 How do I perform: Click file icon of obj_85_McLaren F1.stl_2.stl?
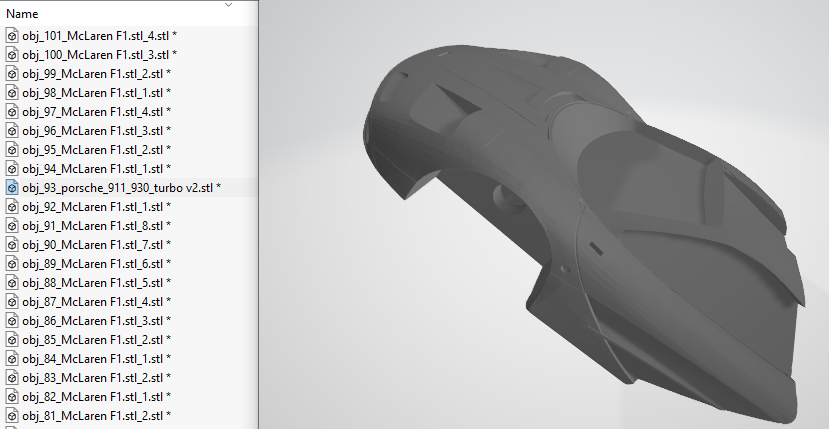tap(12, 340)
